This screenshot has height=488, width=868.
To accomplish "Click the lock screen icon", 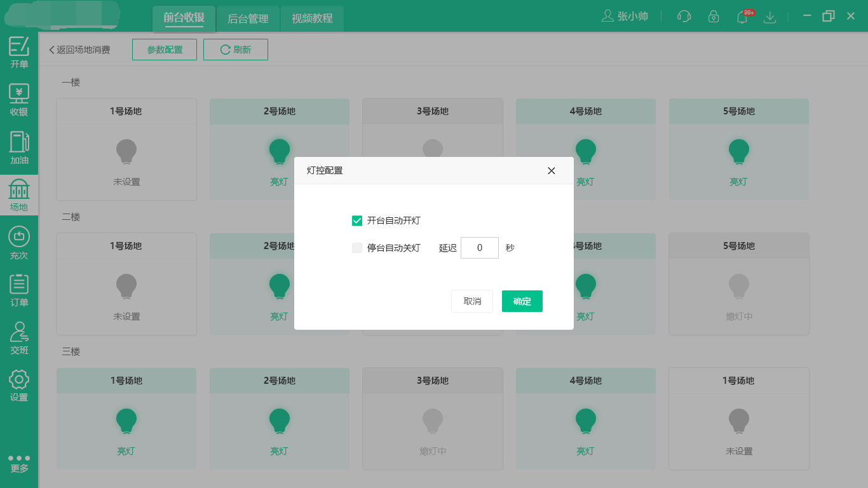I will [x=714, y=17].
